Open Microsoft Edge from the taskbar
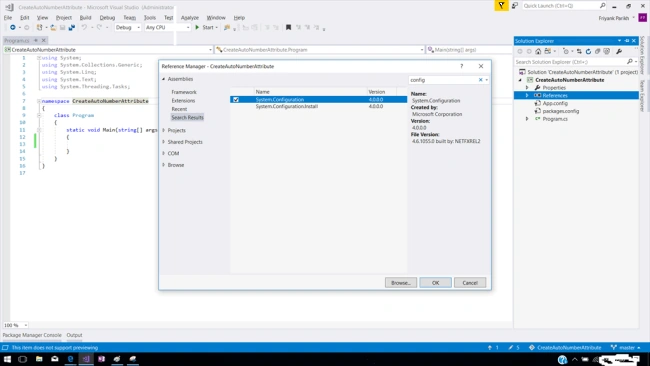 (70, 359)
